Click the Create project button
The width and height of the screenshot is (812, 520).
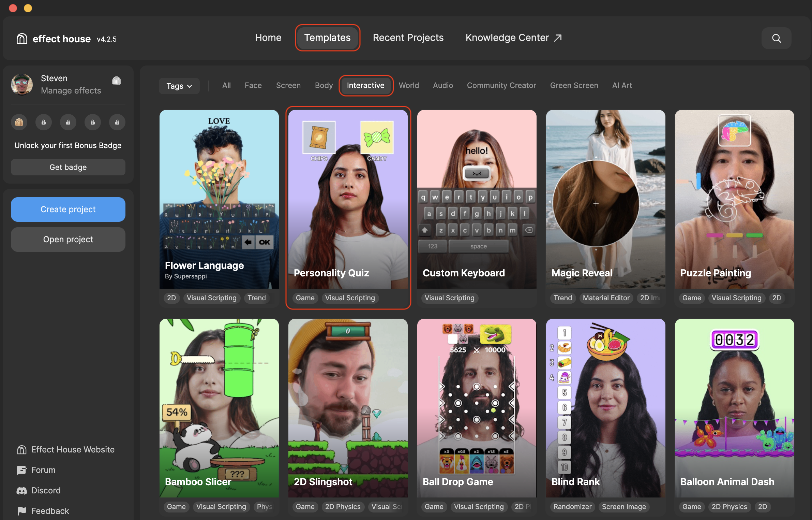click(68, 209)
